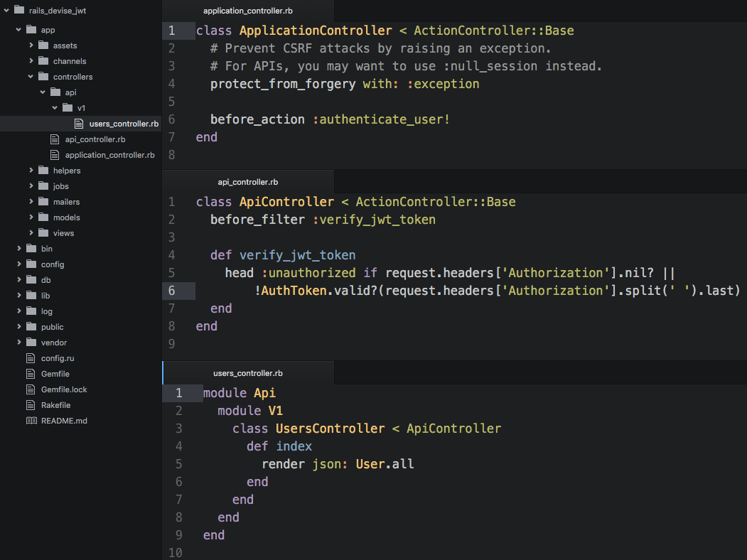Switch to the application_controller.rb tab
The image size is (747, 560).
[x=247, y=11]
